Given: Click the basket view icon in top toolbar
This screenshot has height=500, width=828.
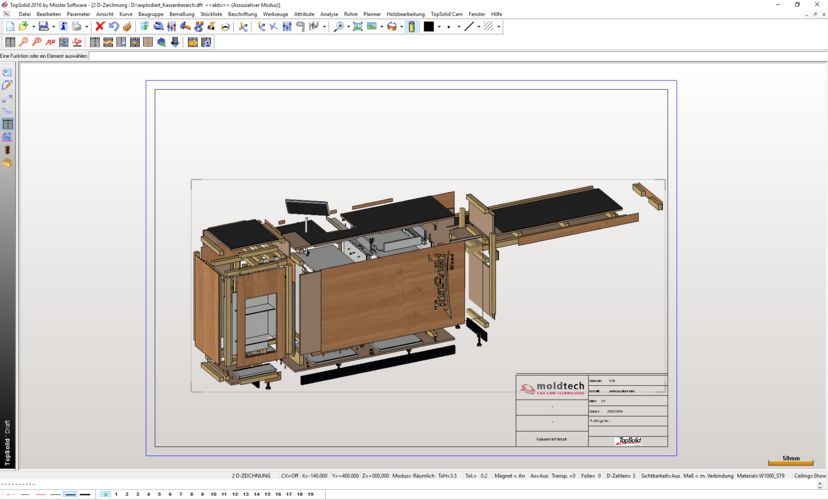Looking at the screenshot, I should pyautogui.click(x=392, y=26).
